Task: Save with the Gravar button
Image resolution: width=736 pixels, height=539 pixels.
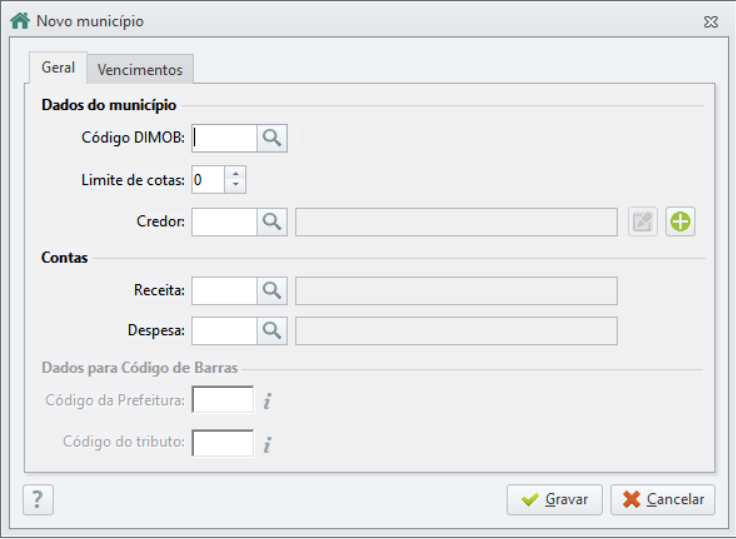Action: point(554,500)
